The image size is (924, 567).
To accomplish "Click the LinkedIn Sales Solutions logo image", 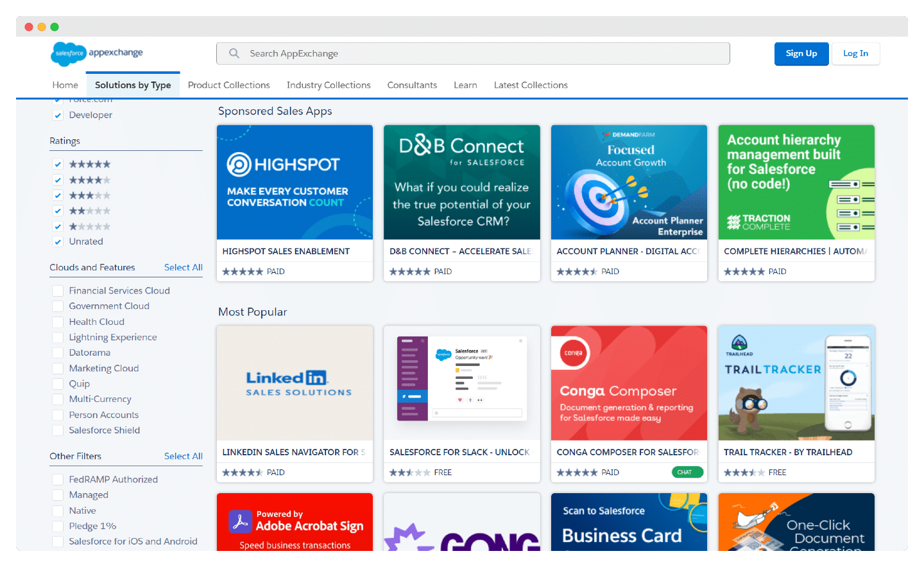I will point(295,383).
